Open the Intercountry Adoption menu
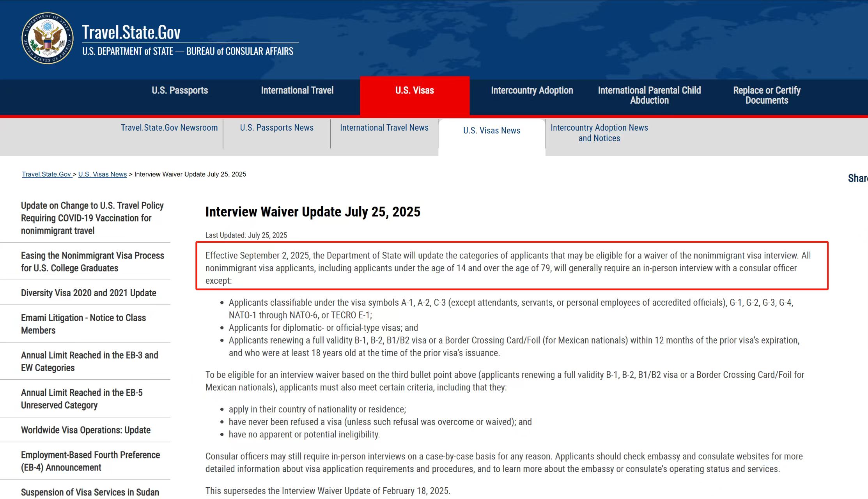Screen dimensions: 868x499 click(x=532, y=90)
